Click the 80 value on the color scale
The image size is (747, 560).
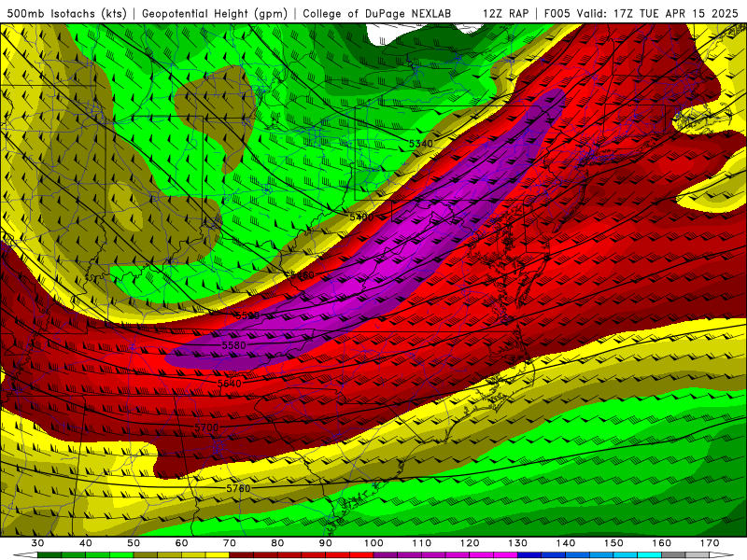(277, 543)
